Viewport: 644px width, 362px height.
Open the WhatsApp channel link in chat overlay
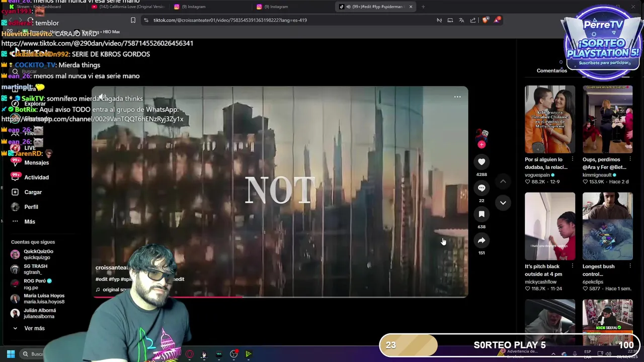click(93, 119)
